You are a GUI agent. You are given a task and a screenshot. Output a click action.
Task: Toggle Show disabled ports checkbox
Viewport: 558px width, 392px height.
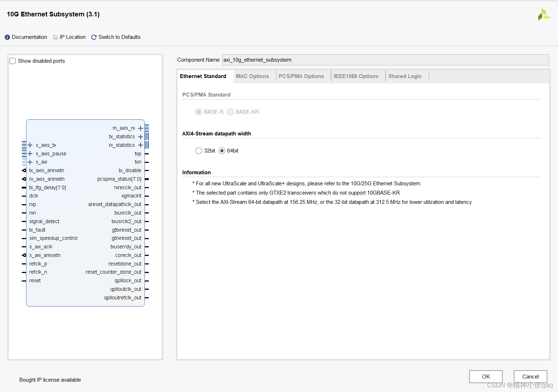tap(12, 61)
